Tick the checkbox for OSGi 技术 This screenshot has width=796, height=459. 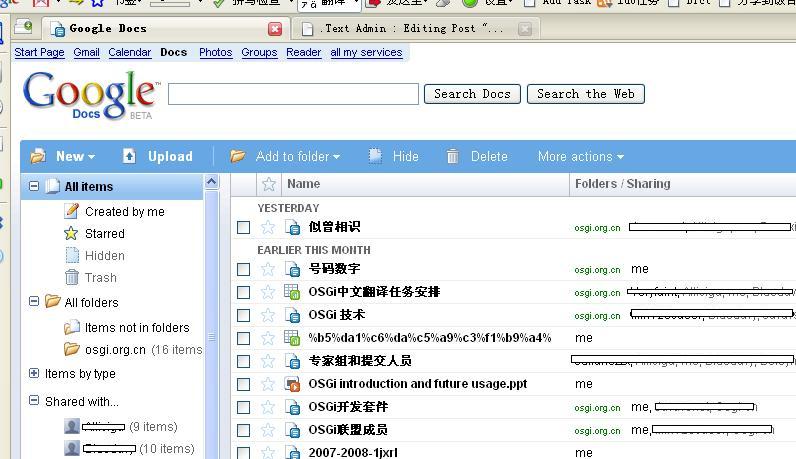[x=244, y=315]
